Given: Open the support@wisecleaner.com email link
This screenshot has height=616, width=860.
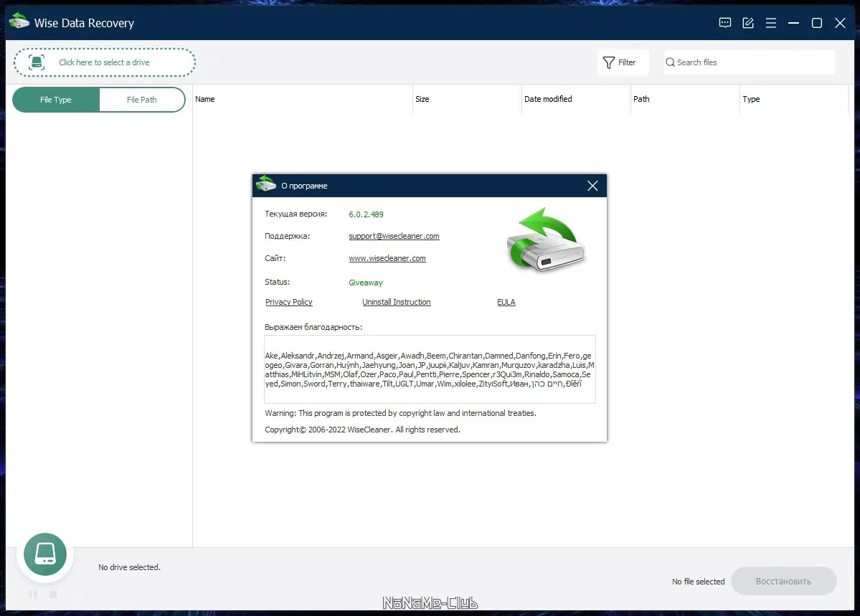Looking at the screenshot, I should 394,236.
